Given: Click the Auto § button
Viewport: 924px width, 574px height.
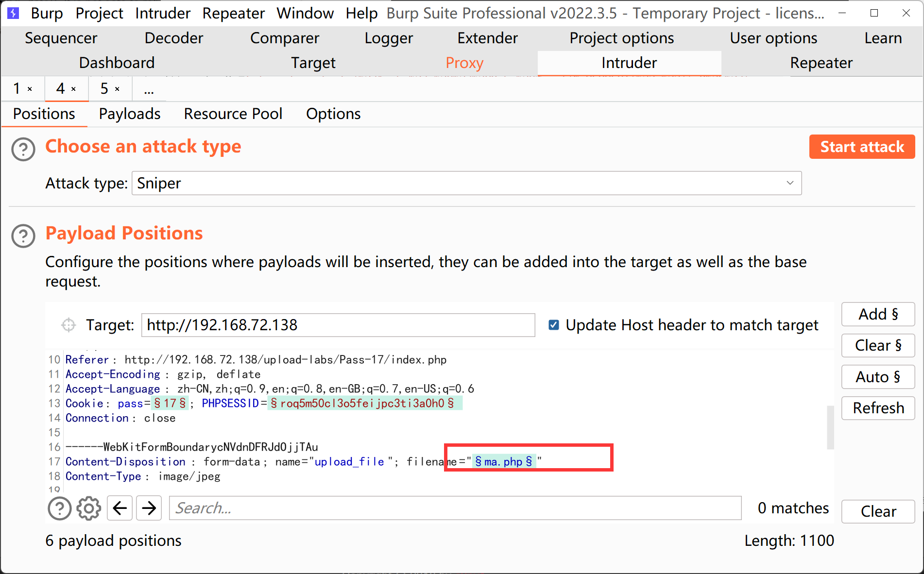Looking at the screenshot, I should (x=878, y=377).
